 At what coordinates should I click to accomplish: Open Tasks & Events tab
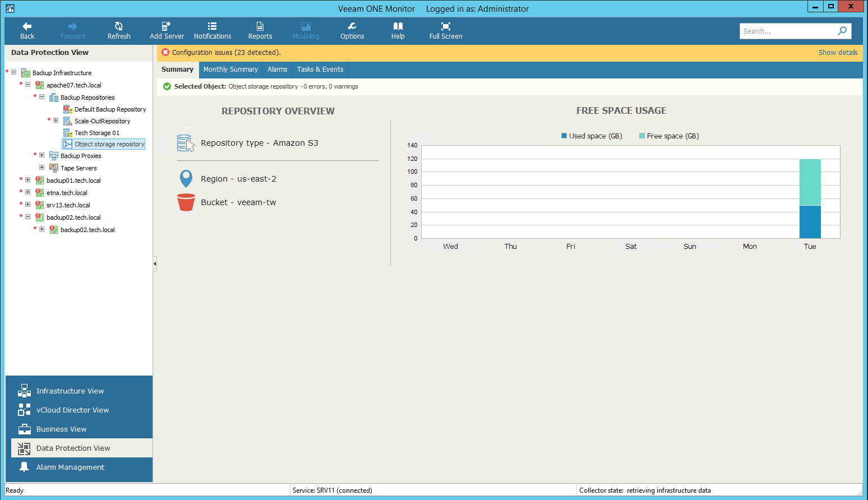(x=320, y=70)
